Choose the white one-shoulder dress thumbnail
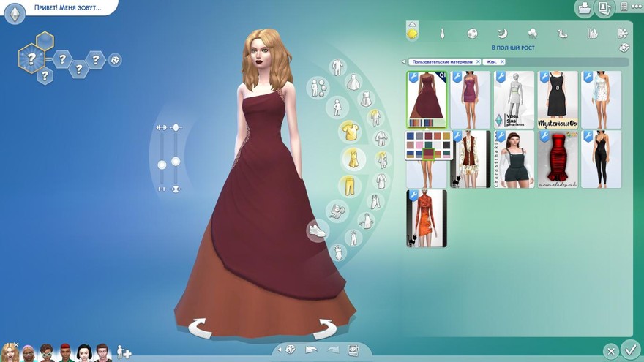 click(601, 99)
